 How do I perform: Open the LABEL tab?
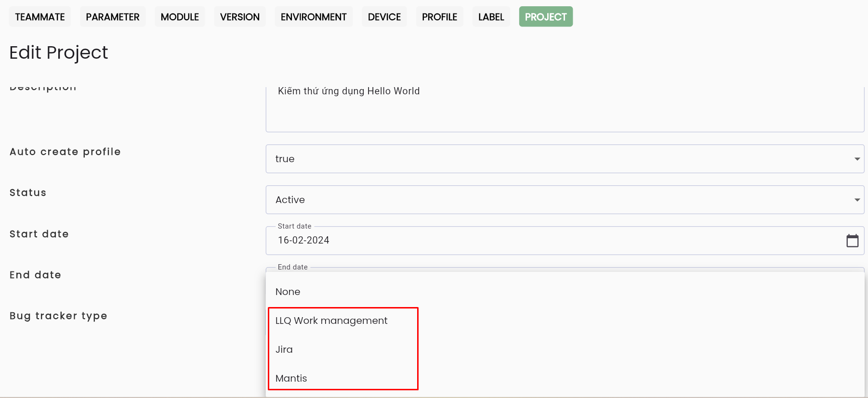[x=491, y=17]
